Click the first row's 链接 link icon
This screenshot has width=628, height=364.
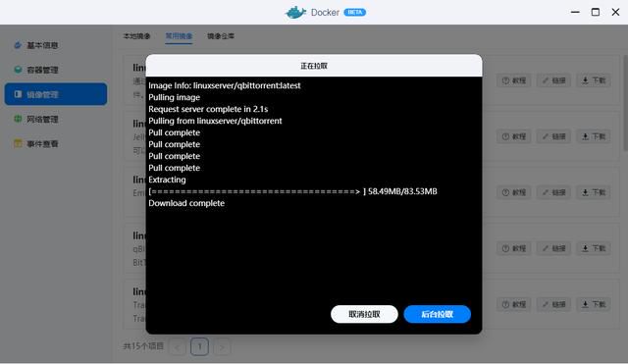(546, 80)
